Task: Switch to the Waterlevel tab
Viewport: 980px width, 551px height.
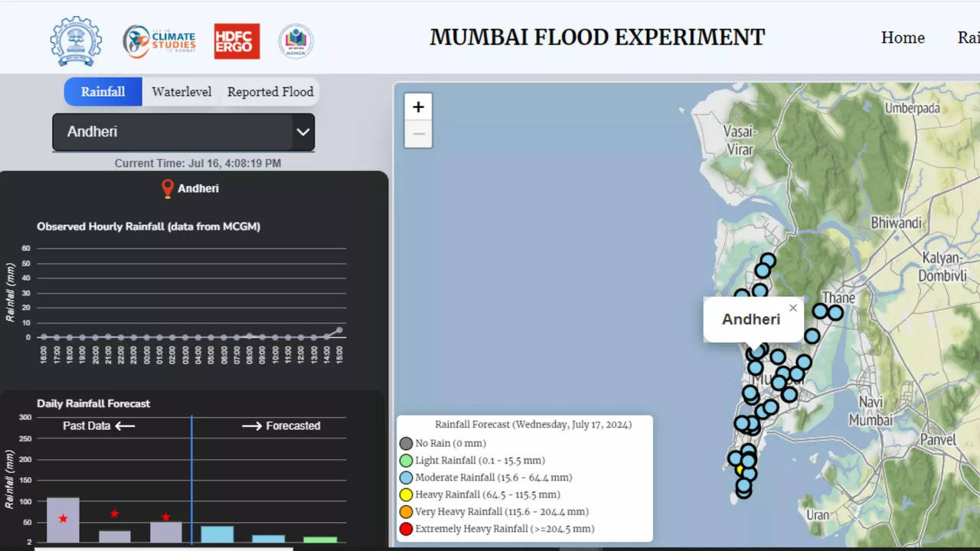Action: pyautogui.click(x=181, y=92)
